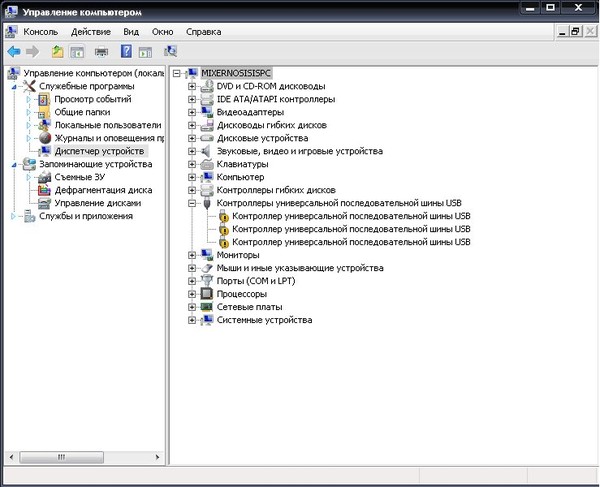The image size is (600, 487).
Task: Expand Съемные ЗУ in left tree
Action: pyautogui.click(x=29, y=177)
